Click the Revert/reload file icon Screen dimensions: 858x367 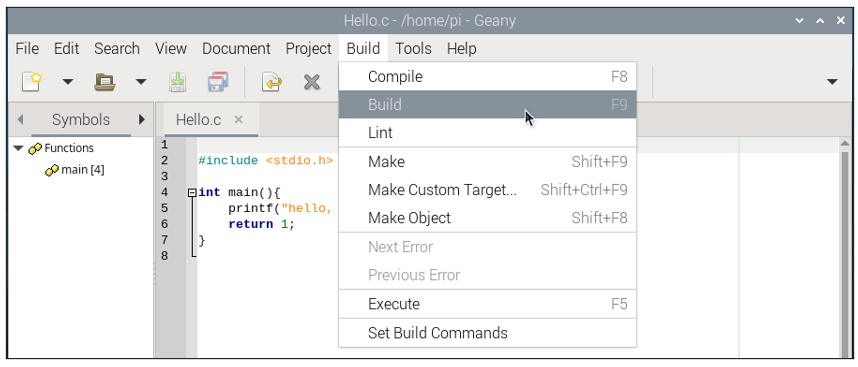[272, 82]
